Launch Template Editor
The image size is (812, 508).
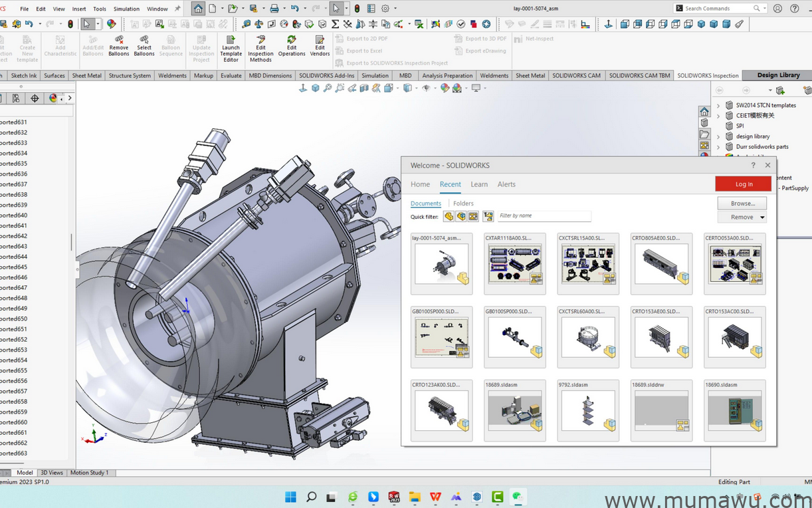tap(231, 49)
